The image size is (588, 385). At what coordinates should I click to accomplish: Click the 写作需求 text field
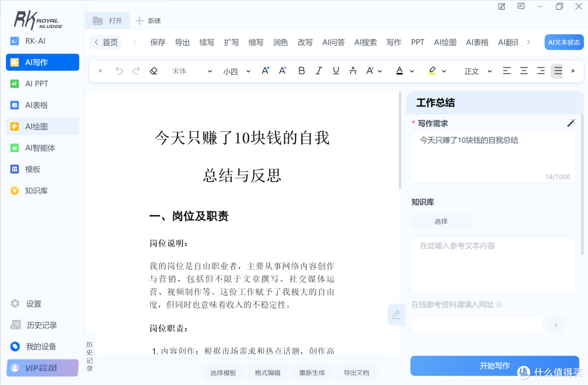[x=493, y=157]
